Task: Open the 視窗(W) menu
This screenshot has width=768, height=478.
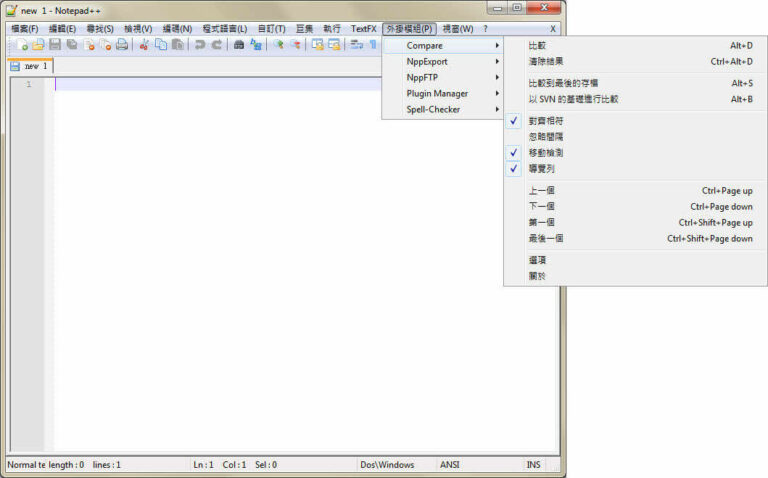Action: tap(458, 29)
